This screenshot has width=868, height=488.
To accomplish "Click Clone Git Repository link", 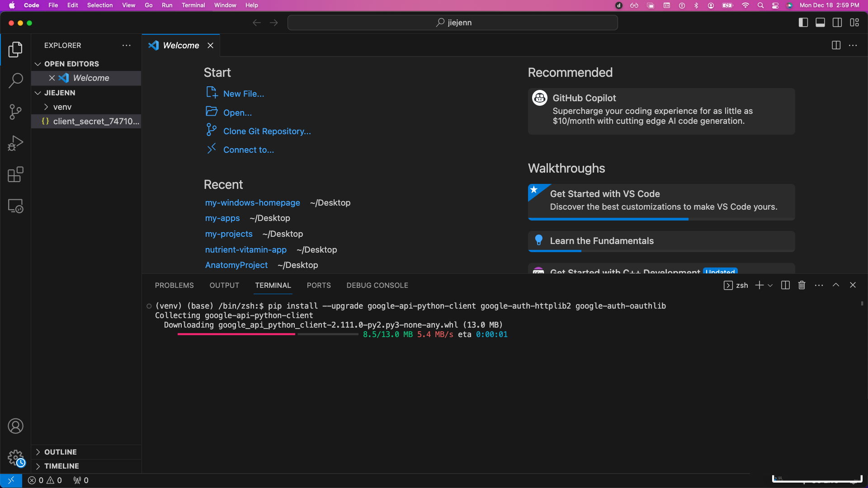I will pyautogui.click(x=267, y=131).
